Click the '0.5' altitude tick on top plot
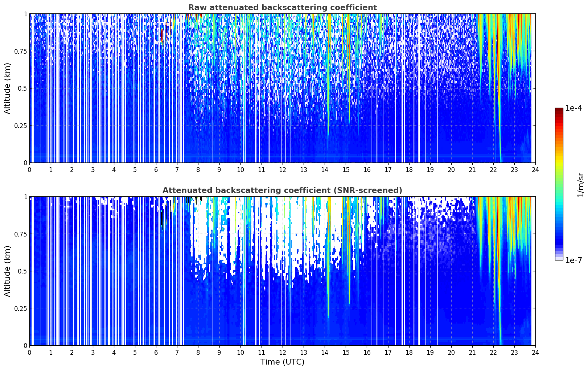Image resolution: width=588 pixels, height=370 pixels. tap(22, 89)
